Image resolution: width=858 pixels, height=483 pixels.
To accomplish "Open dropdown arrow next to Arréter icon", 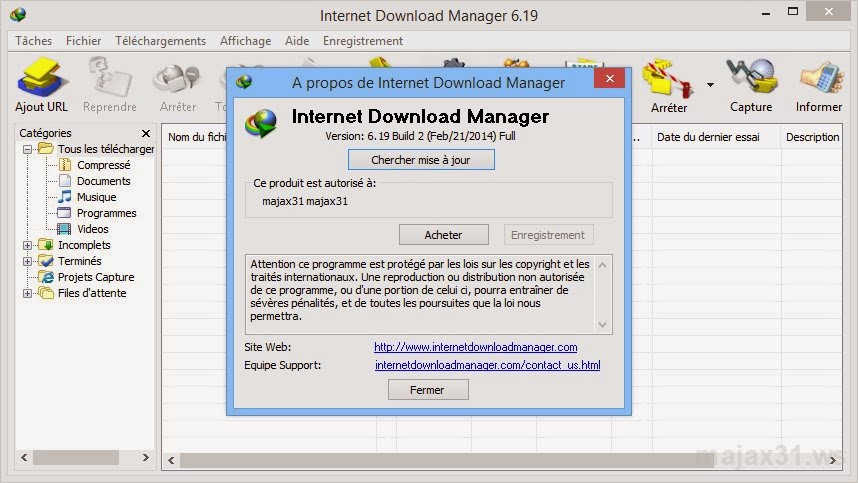I will (710, 85).
